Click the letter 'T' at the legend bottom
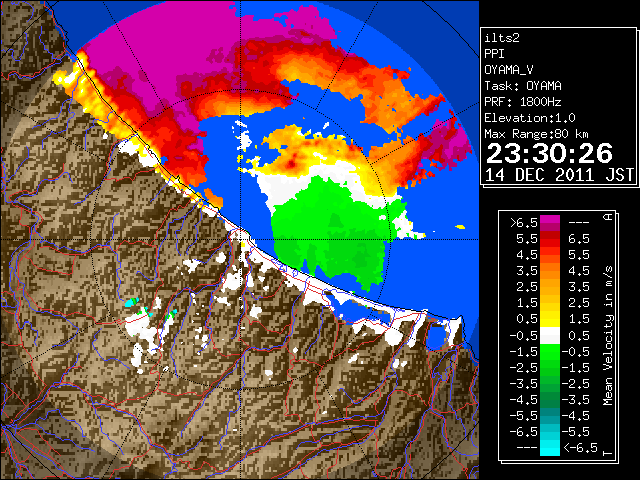Screen dimensions: 640x480 608,453
